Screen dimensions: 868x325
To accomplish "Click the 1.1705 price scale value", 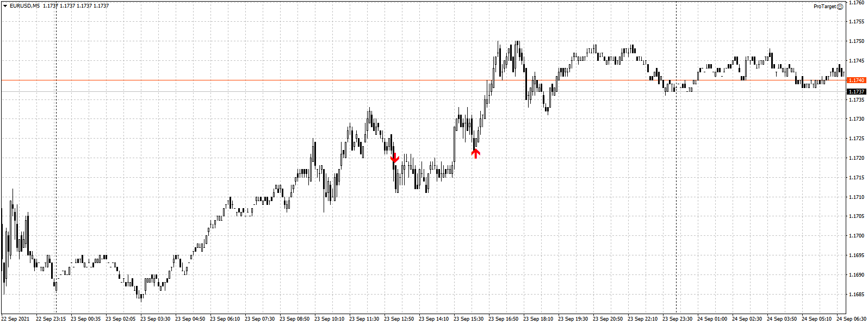I will pyautogui.click(x=857, y=216).
